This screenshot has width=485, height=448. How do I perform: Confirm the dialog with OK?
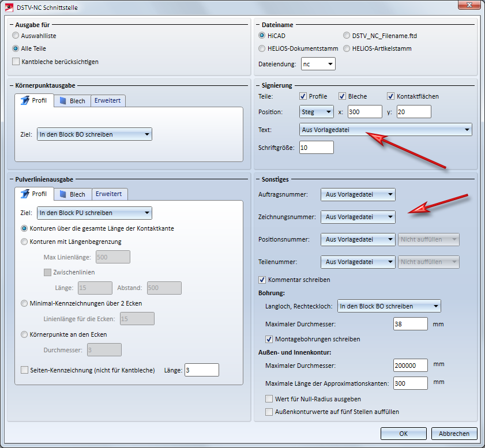(403, 434)
